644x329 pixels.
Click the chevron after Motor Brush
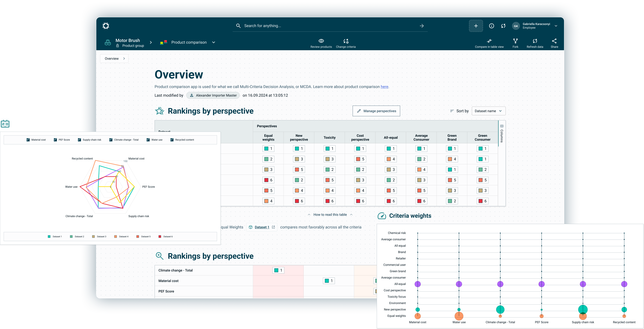pyautogui.click(x=151, y=42)
